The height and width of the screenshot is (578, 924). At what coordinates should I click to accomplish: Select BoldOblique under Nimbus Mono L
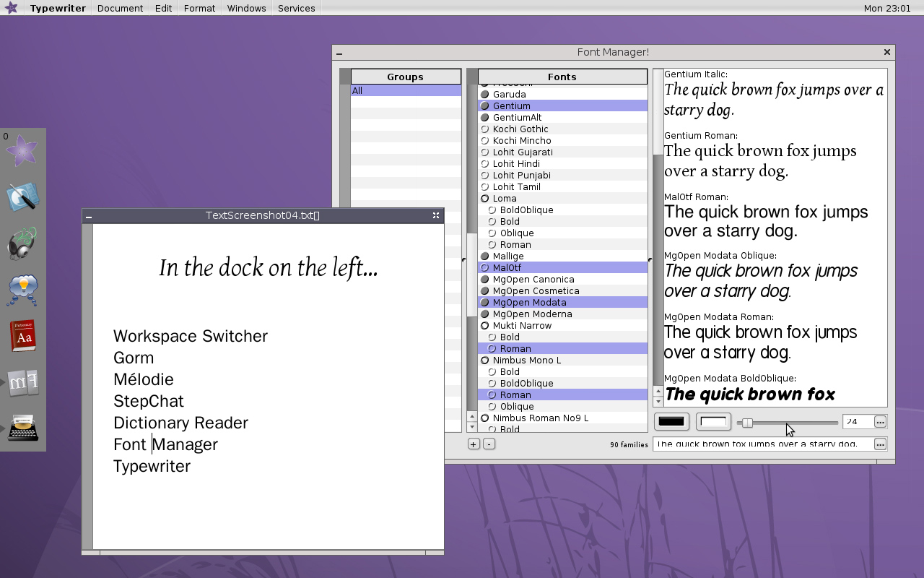[x=562, y=384]
